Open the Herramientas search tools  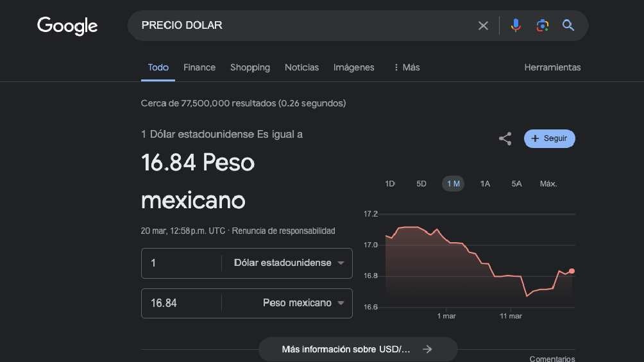[x=552, y=67]
